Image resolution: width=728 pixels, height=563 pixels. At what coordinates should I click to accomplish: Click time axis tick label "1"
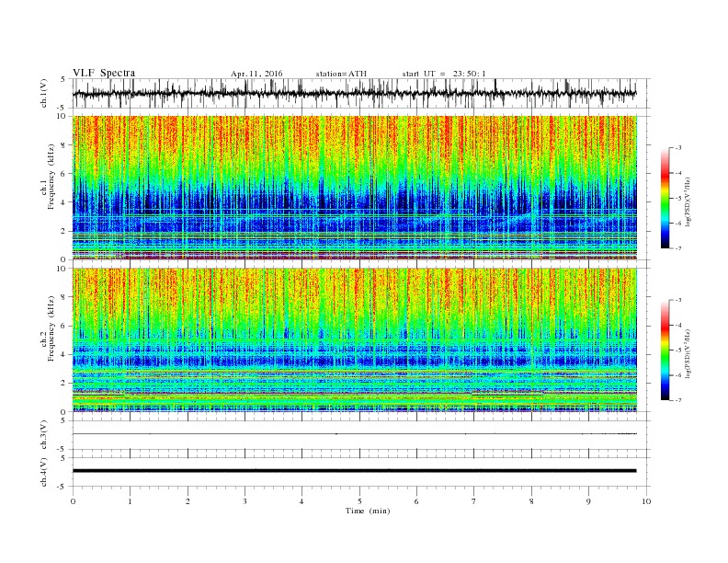(x=130, y=501)
